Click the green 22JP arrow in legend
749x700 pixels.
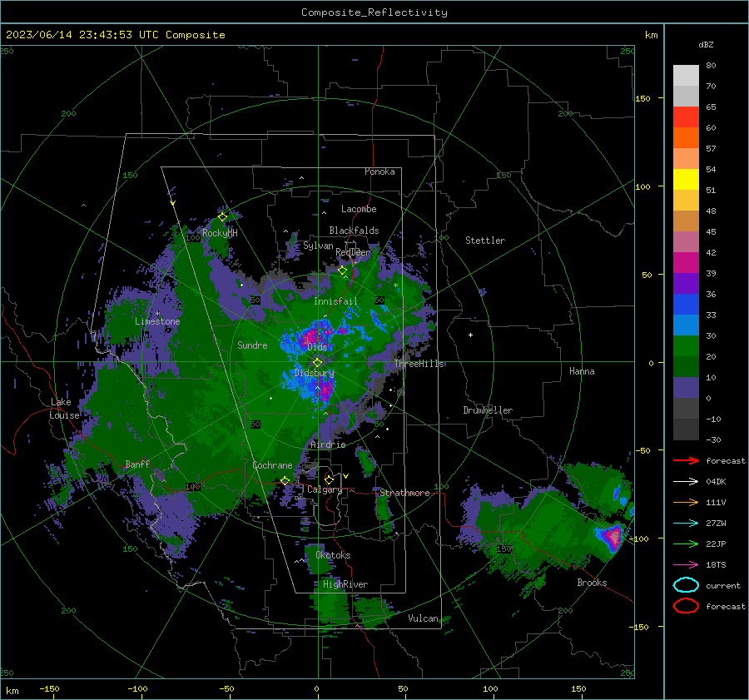686,544
